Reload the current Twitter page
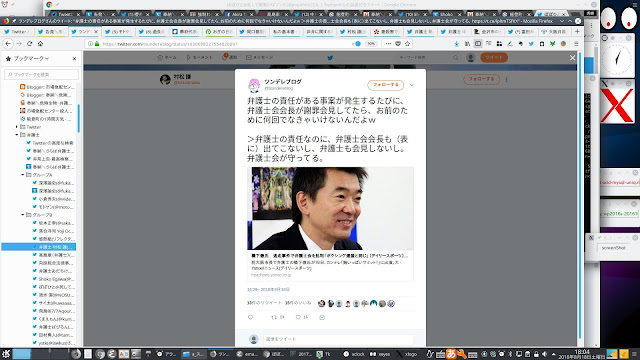The image size is (640, 360). click(x=29, y=44)
